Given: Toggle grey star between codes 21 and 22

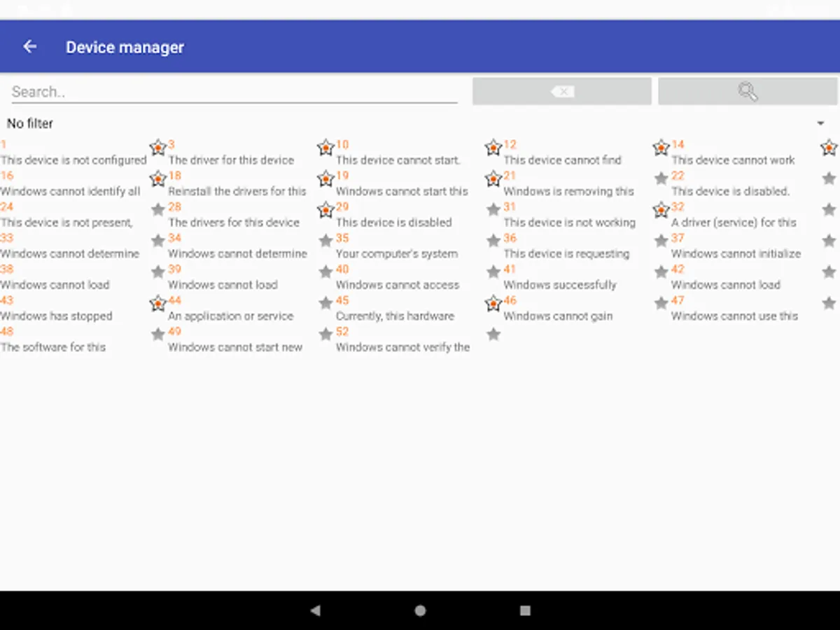Looking at the screenshot, I should (661, 178).
